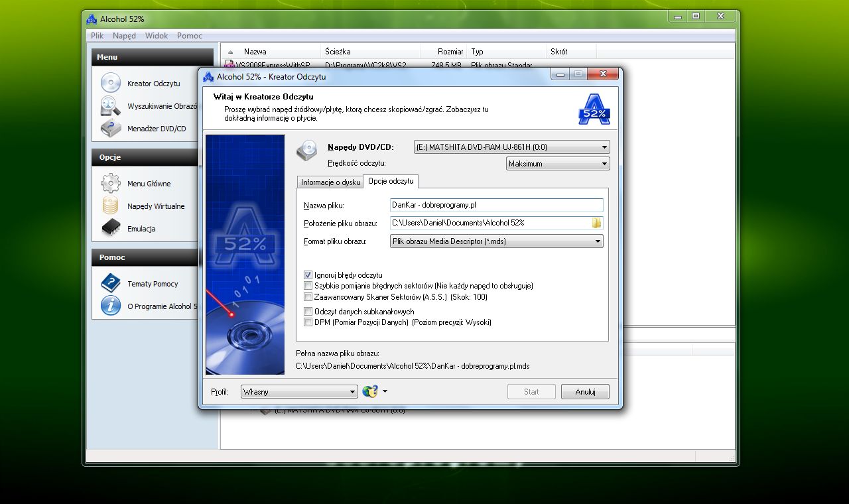Enable Szybkie pomijanie błędnych sektorów
The height and width of the screenshot is (504, 849).
308,286
